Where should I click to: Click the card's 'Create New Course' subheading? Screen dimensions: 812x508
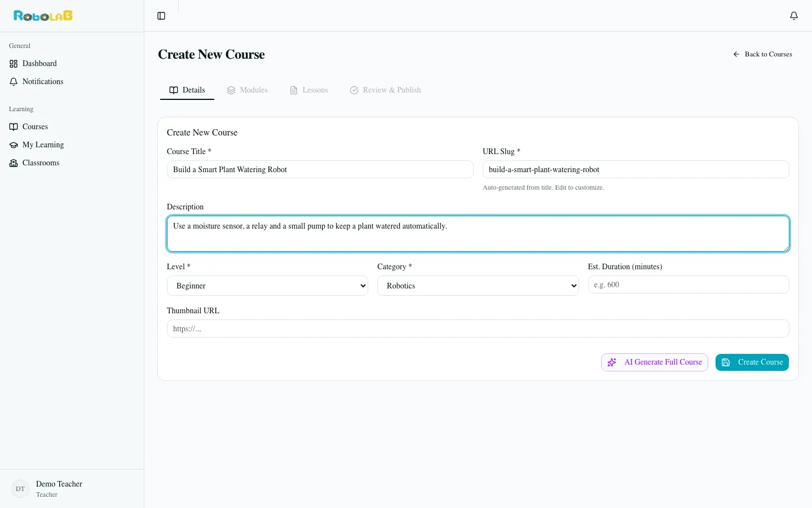click(202, 133)
